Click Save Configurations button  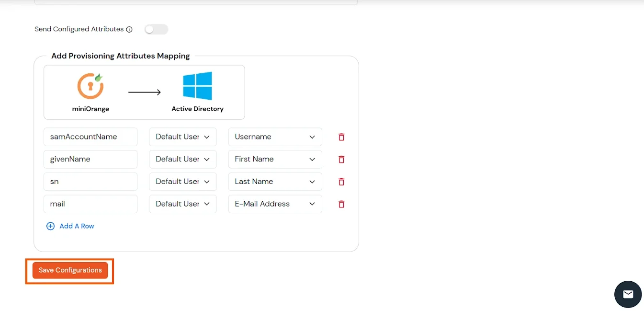(70, 270)
